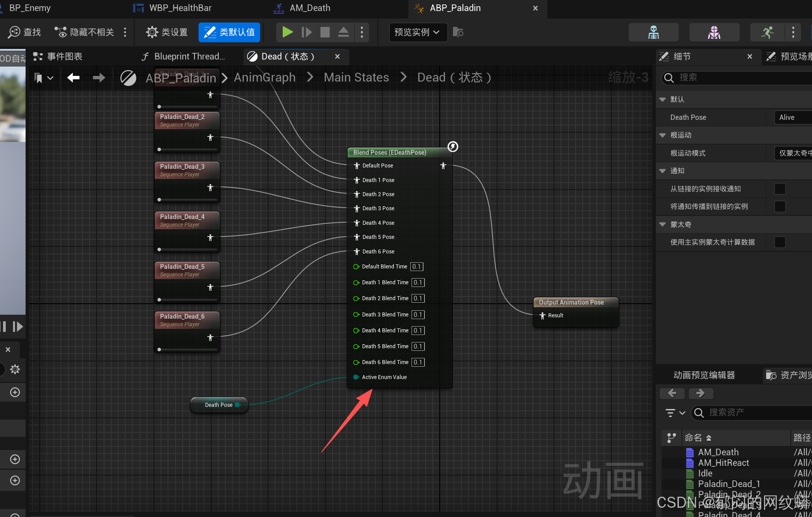
Task: Close the Details (细节) panel tab
Action: [x=750, y=56]
